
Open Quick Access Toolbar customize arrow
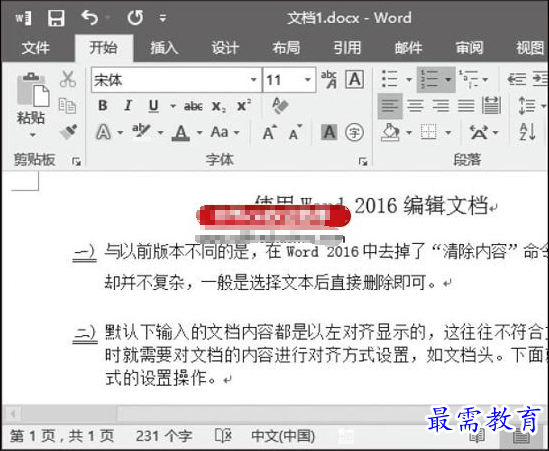tap(163, 18)
